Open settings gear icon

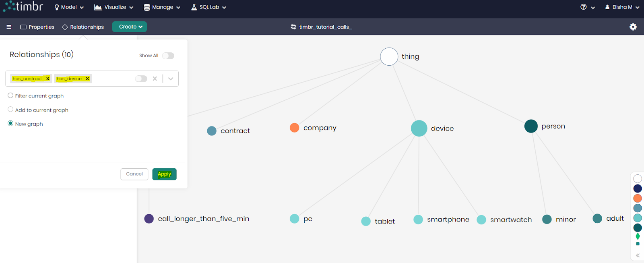[633, 27]
